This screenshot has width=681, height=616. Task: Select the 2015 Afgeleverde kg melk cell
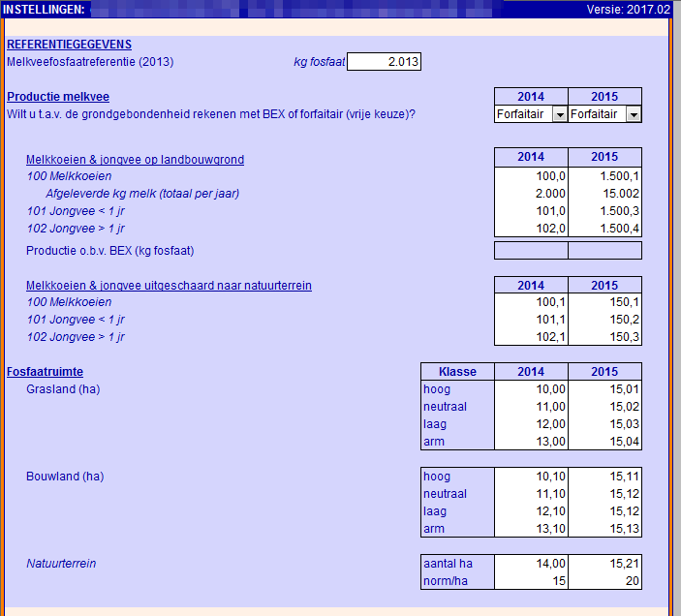click(x=604, y=194)
